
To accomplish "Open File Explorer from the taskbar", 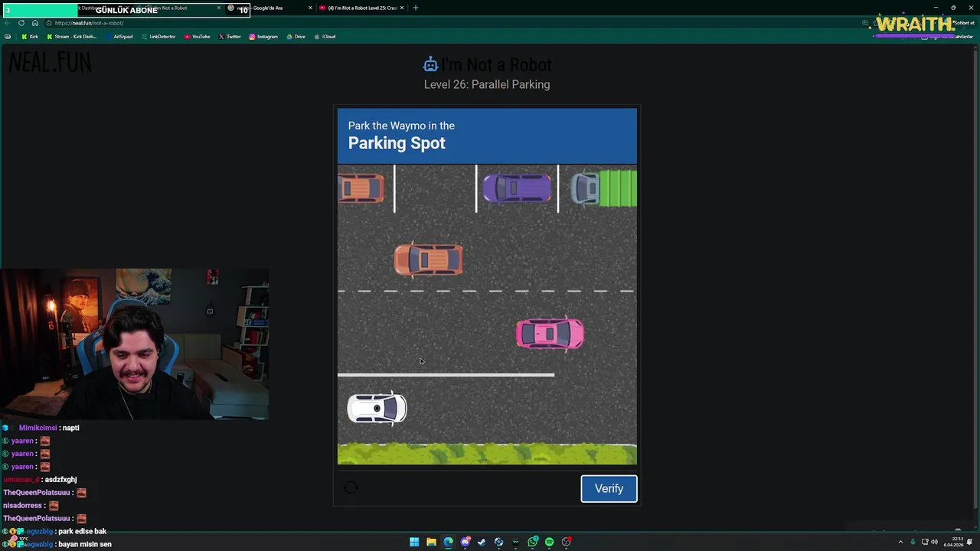I will coord(431,542).
